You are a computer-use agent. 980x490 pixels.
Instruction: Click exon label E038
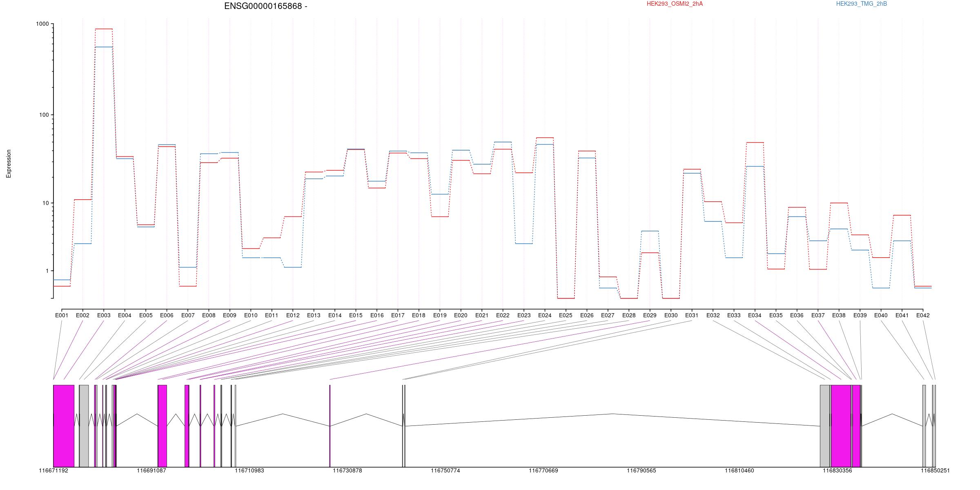tap(839, 316)
